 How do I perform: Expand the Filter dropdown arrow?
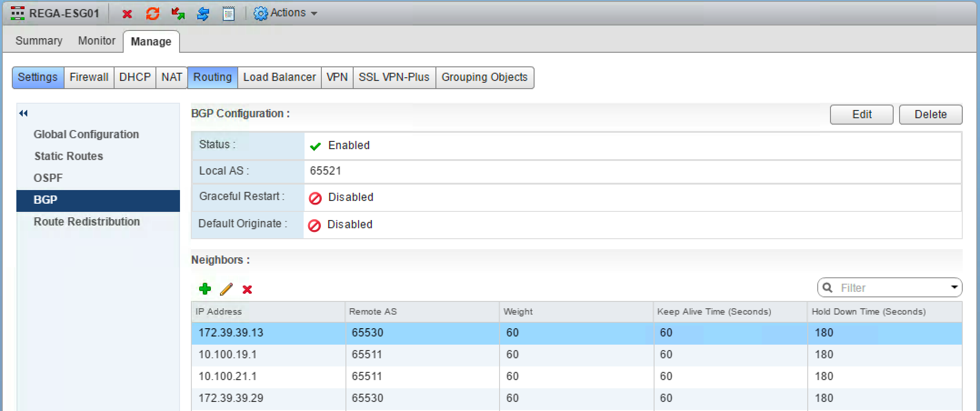954,287
